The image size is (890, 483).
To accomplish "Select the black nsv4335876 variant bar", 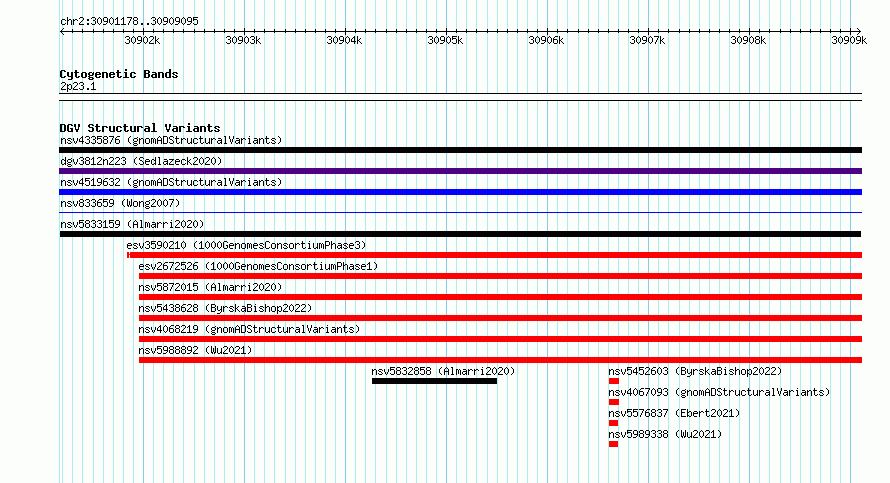I will [460, 150].
